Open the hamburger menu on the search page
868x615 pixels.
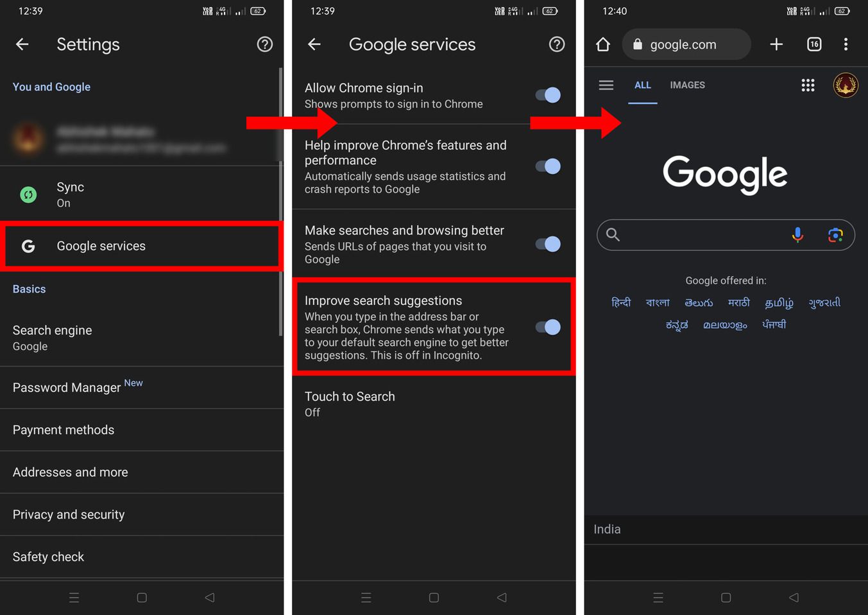(x=606, y=85)
